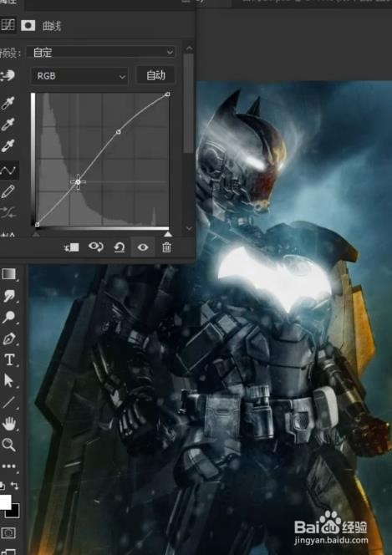Click the white foreground color swatch
The width and height of the screenshot is (392, 555).
click(x=5, y=502)
